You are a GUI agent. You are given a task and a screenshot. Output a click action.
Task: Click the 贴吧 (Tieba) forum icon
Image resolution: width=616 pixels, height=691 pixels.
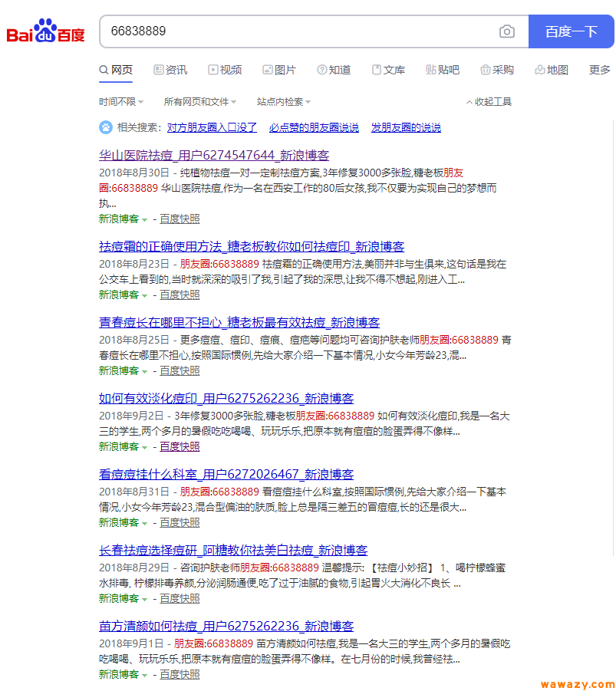(x=430, y=69)
